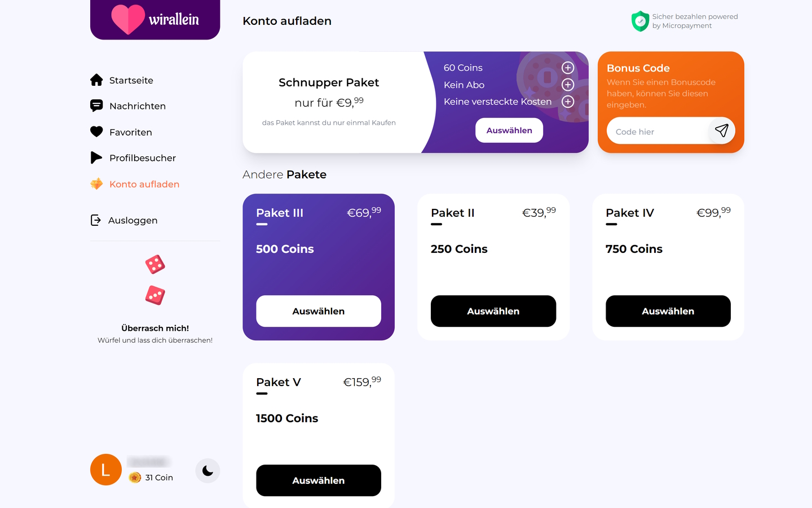The width and height of the screenshot is (812, 508).
Task: Click the Favoriten heart icon
Action: (96, 132)
